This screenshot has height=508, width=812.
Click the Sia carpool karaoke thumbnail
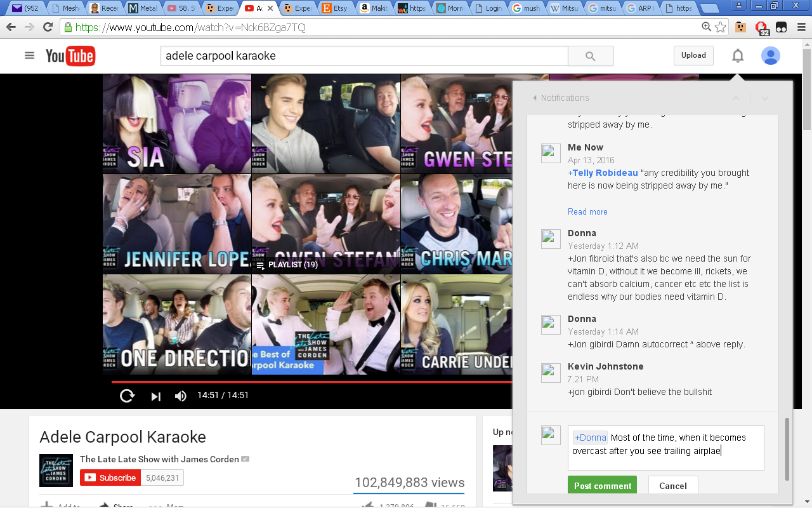tap(177, 124)
